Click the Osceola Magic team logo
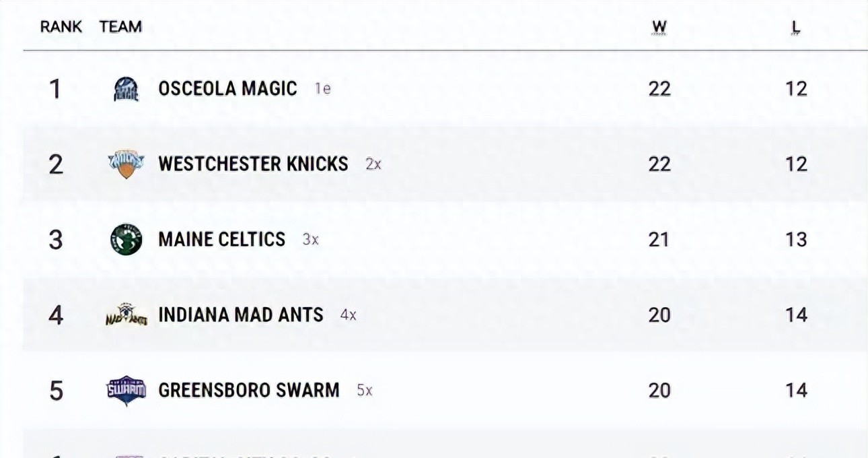 click(126, 89)
